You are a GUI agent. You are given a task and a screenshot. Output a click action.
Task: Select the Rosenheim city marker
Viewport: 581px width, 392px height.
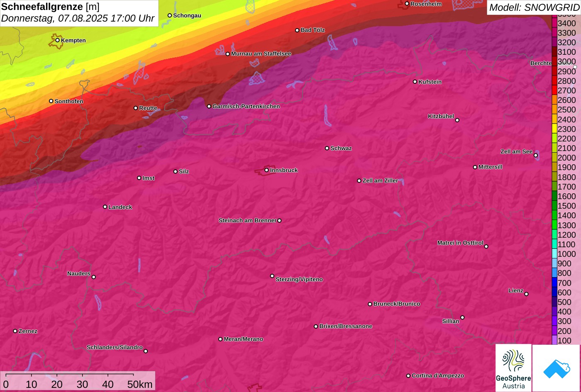click(x=407, y=4)
